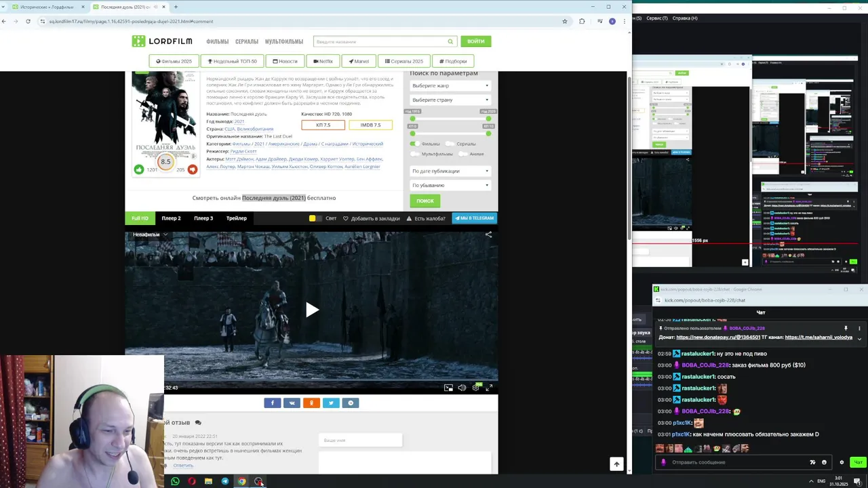Open Chrome from the taskbar
Image resolution: width=868 pixels, height=488 pixels.
pos(241,481)
